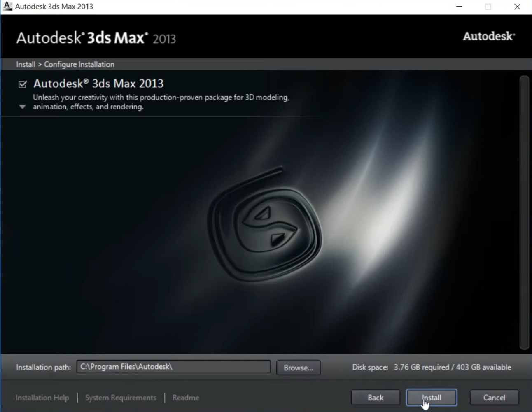
Task: Click the Autodesk icon in the title bar
Action: click(x=7, y=7)
